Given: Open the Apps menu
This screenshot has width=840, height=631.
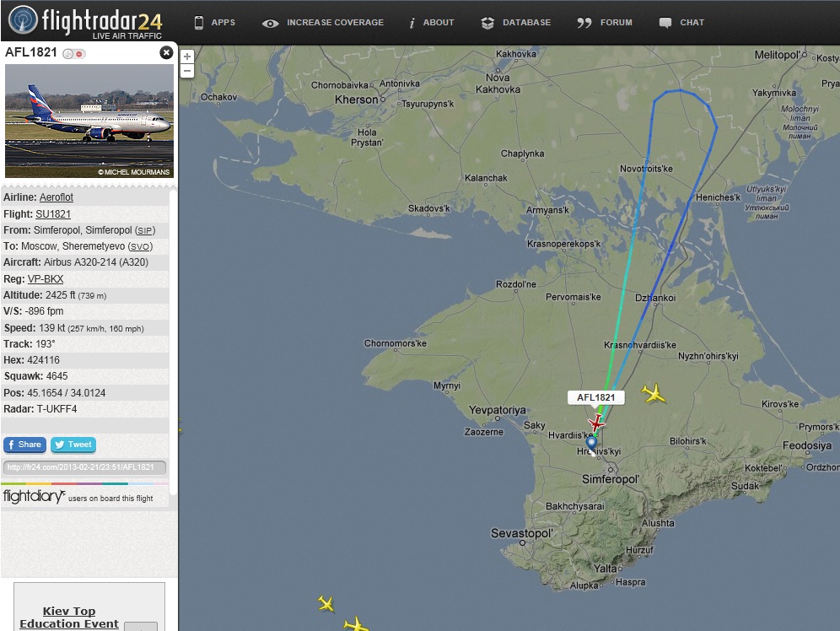Looking at the screenshot, I should tap(214, 23).
